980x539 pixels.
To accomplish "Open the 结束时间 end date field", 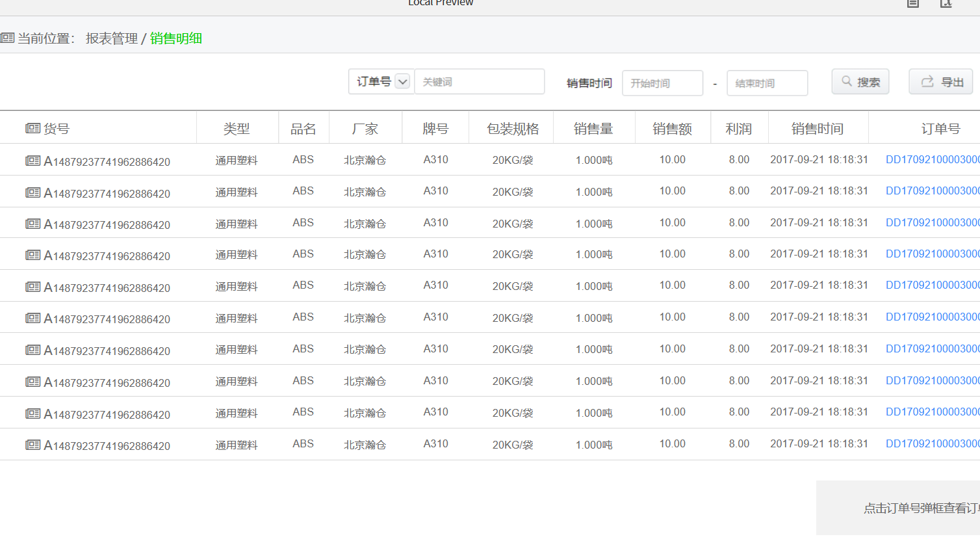I will click(x=767, y=83).
